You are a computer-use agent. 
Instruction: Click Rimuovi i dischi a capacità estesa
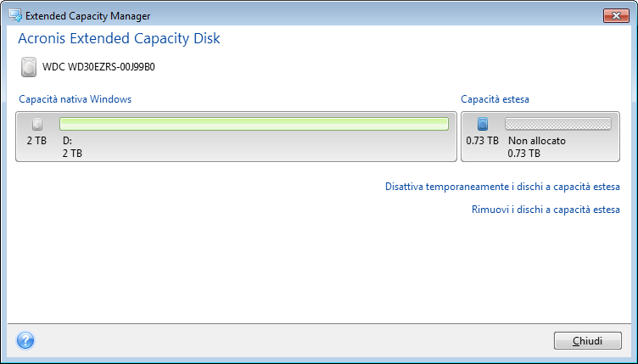(x=546, y=210)
